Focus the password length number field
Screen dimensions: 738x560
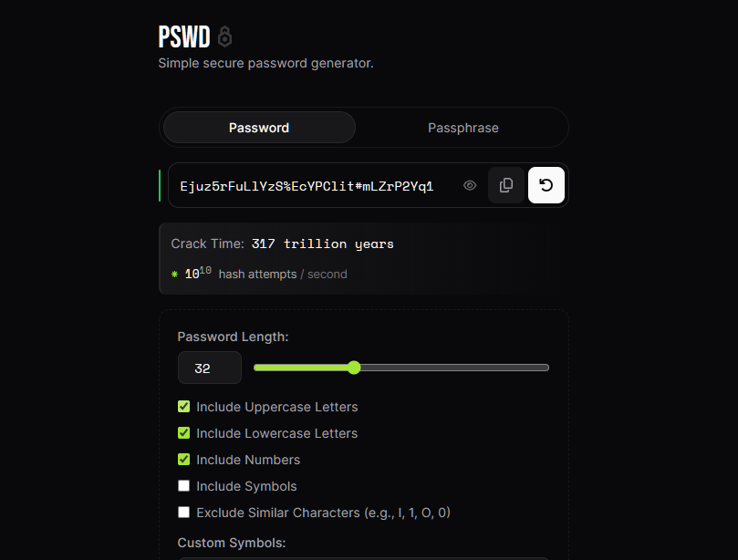coord(210,368)
